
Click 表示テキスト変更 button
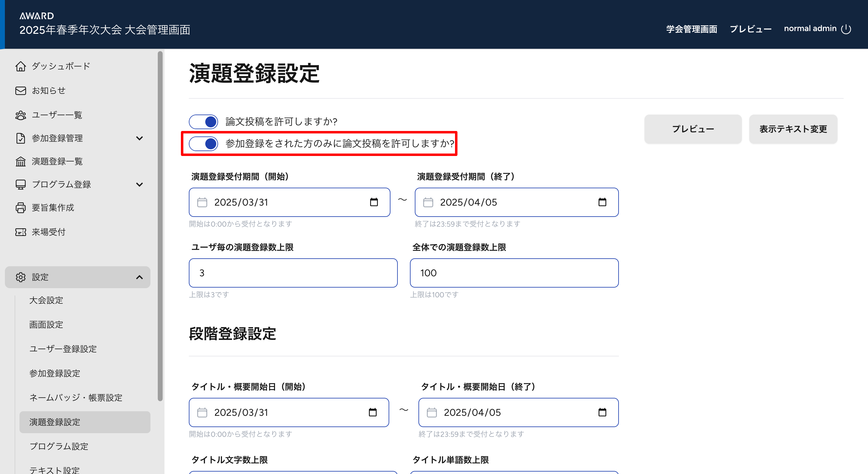click(x=793, y=129)
